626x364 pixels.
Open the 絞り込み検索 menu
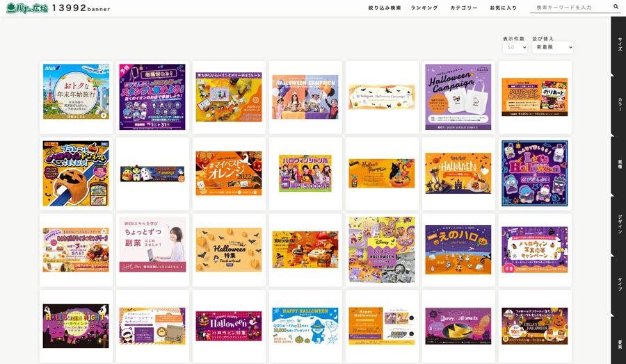[x=385, y=8]
